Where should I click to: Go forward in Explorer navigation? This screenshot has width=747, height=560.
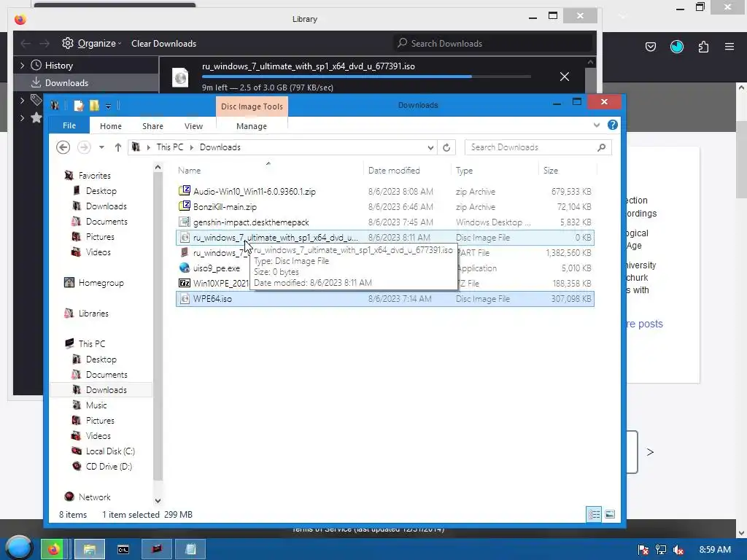(x=84, y=147)
